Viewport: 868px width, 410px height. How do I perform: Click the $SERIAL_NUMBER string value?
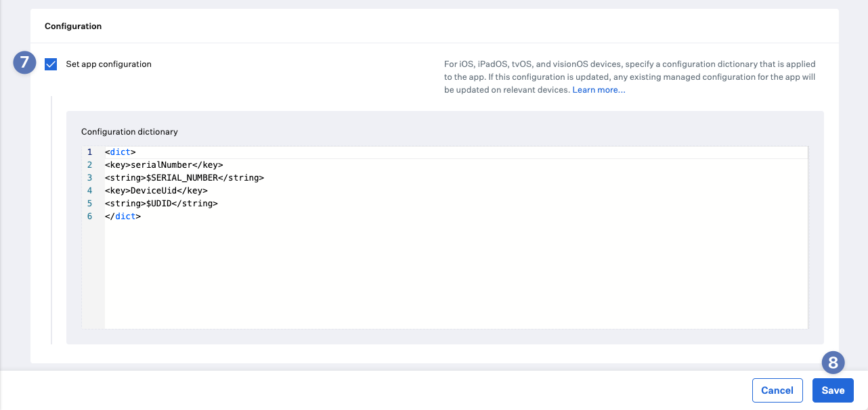click(x=182, y=178)
